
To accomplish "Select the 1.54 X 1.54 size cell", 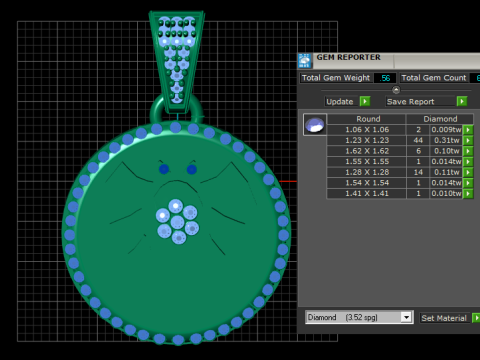I will 367,183.
